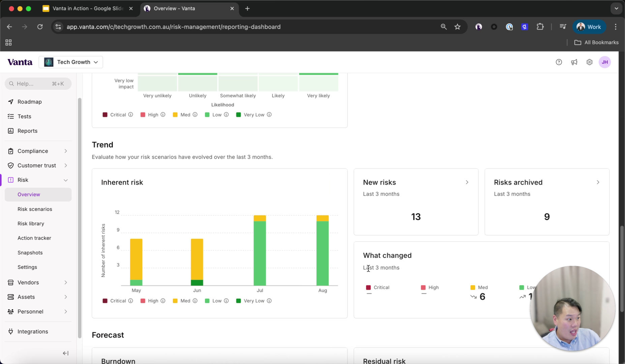
Task: Toggle the High series in Inherent risk legend
Action: (x=149, y=301)
